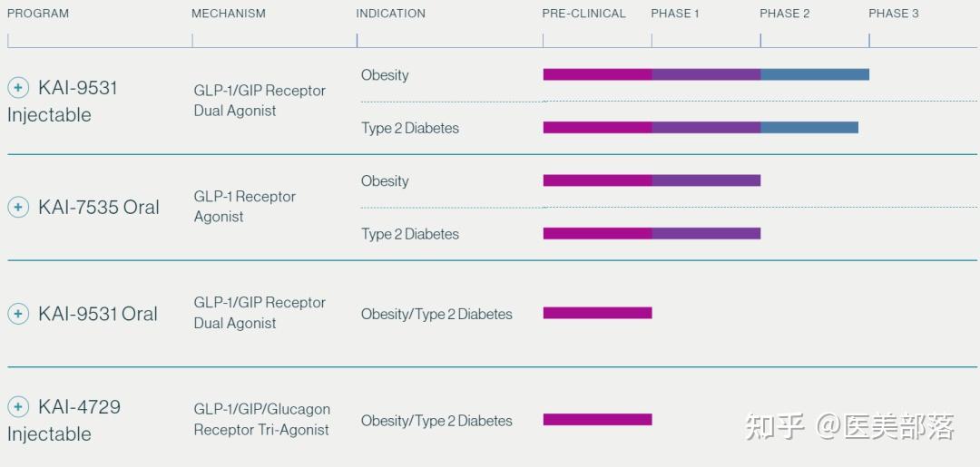This screenshot has width=980, height=467.
Task: Click the MECHANISM column header
Action: tap(229, 14)
